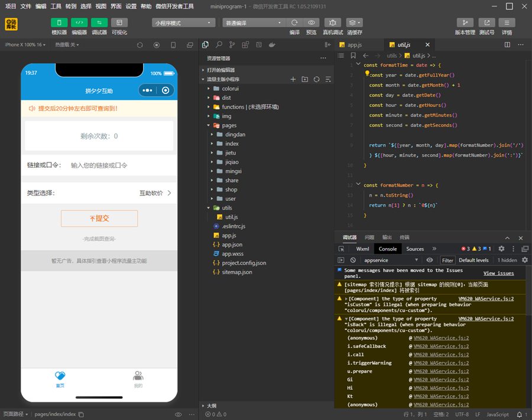Open the compile mode dropdown

(254, 22)
